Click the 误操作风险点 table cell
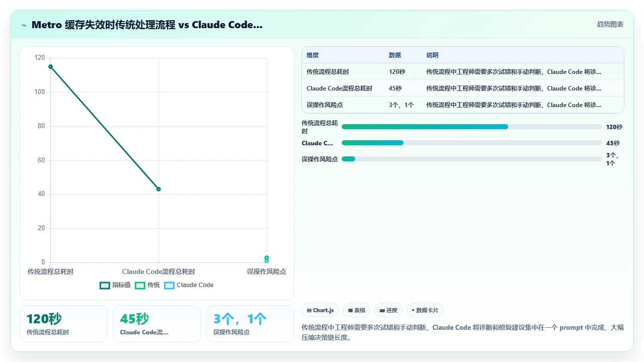The image size is (644, 362). tap(325, 105)
